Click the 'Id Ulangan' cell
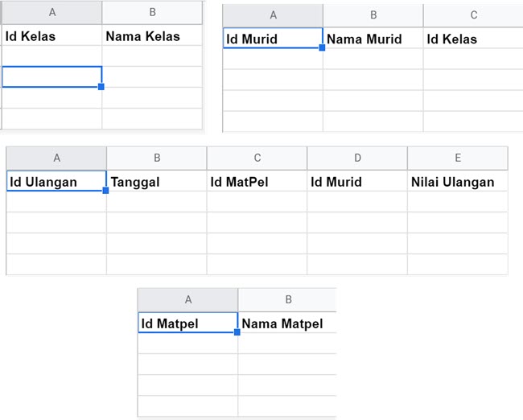The image size is (523, 420). click(x=56, y=182)
